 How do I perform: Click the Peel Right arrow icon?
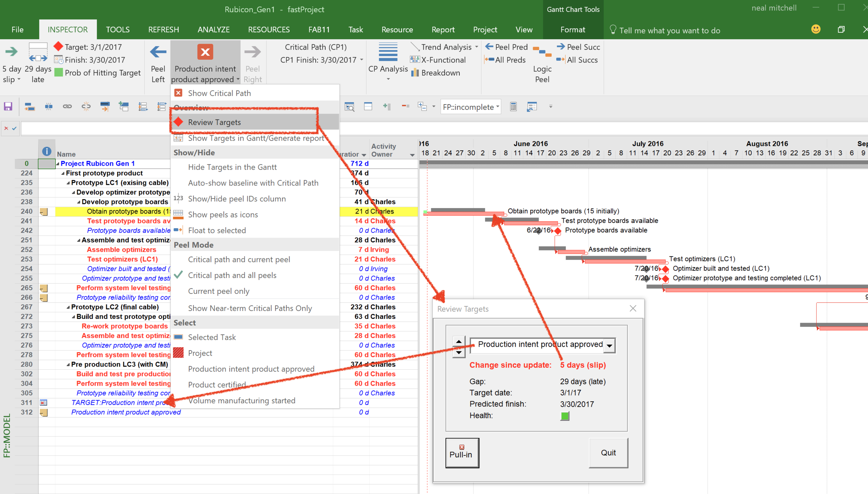tap(252, 52)
